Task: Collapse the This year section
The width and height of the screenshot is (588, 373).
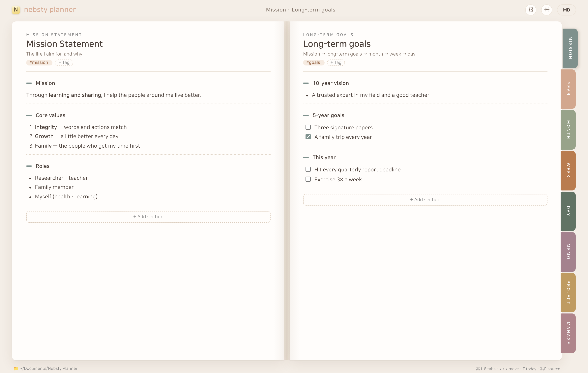Action: click(x=306, y=157)
